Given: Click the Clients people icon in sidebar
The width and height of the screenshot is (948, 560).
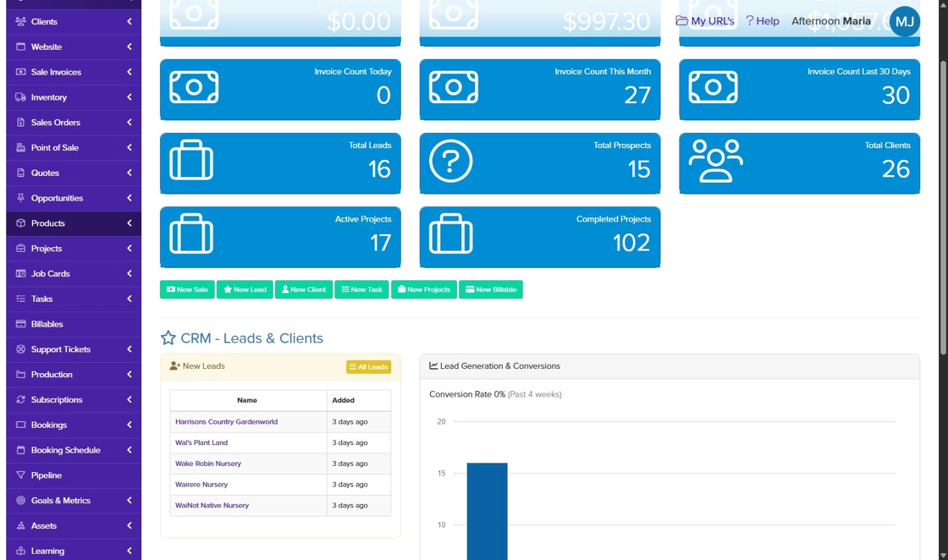Looking at the screenshot, I should [x=20, y=21].
